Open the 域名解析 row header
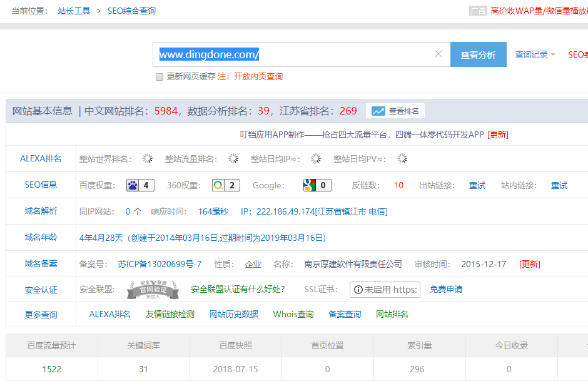588x381 pixels. [41, 211]
